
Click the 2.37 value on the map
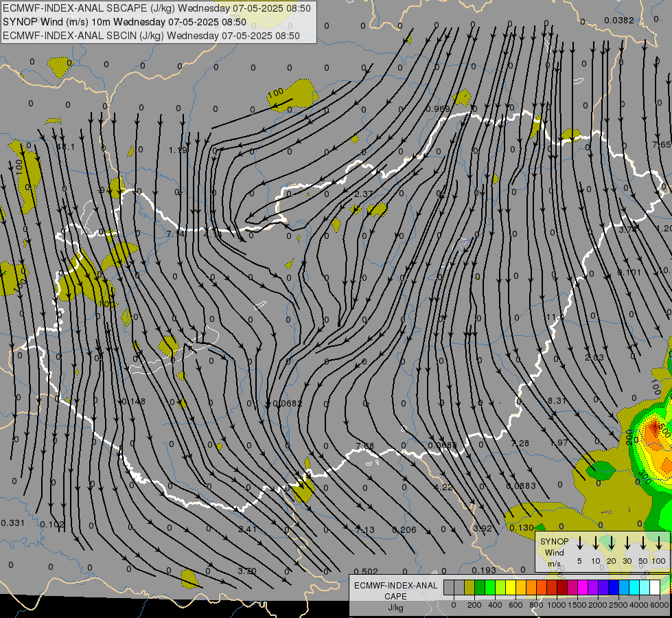coord(363,194)
